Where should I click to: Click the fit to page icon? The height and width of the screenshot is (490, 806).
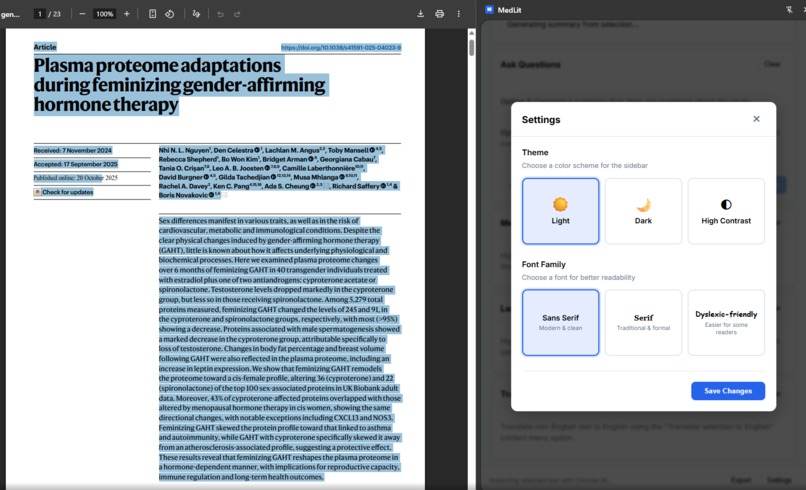coord(153,14)
